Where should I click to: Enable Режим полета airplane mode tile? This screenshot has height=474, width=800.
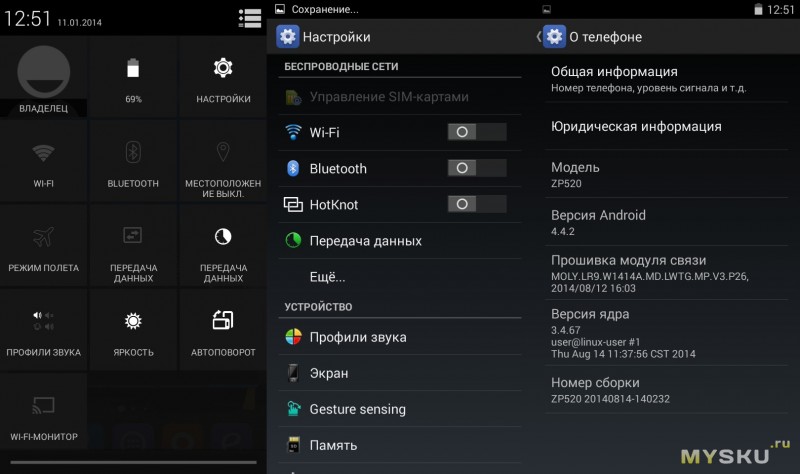coord(43,246)
